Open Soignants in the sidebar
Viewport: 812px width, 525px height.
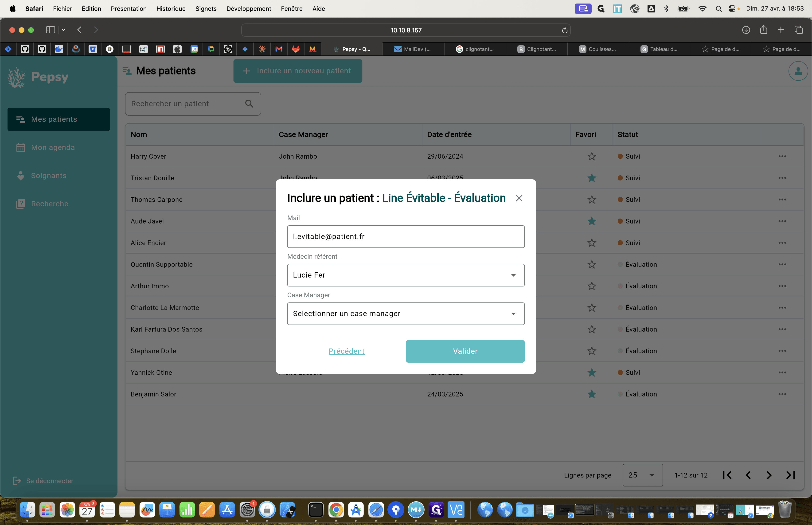pos(59,176)
